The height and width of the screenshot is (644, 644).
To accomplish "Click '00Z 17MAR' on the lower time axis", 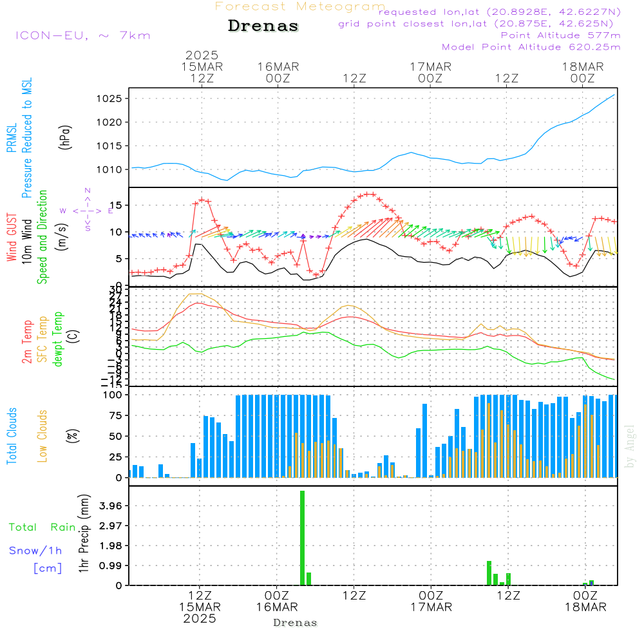I will 431,601.
